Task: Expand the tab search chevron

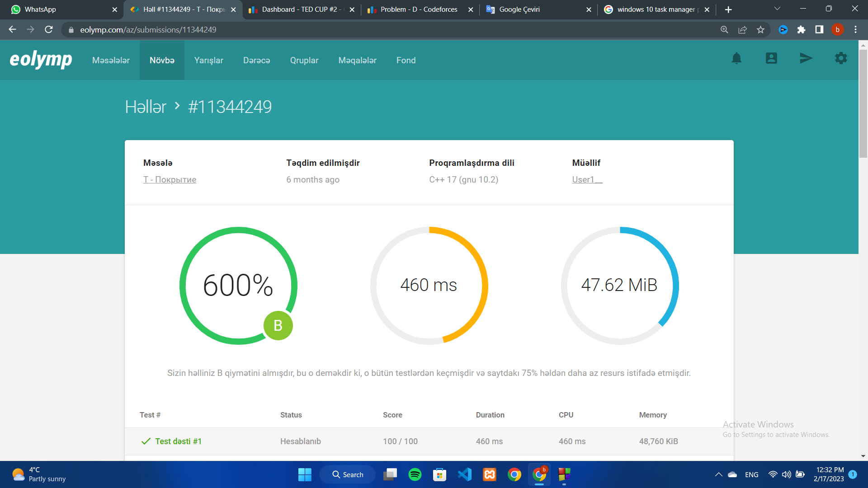Action: [x=777, y=9]
